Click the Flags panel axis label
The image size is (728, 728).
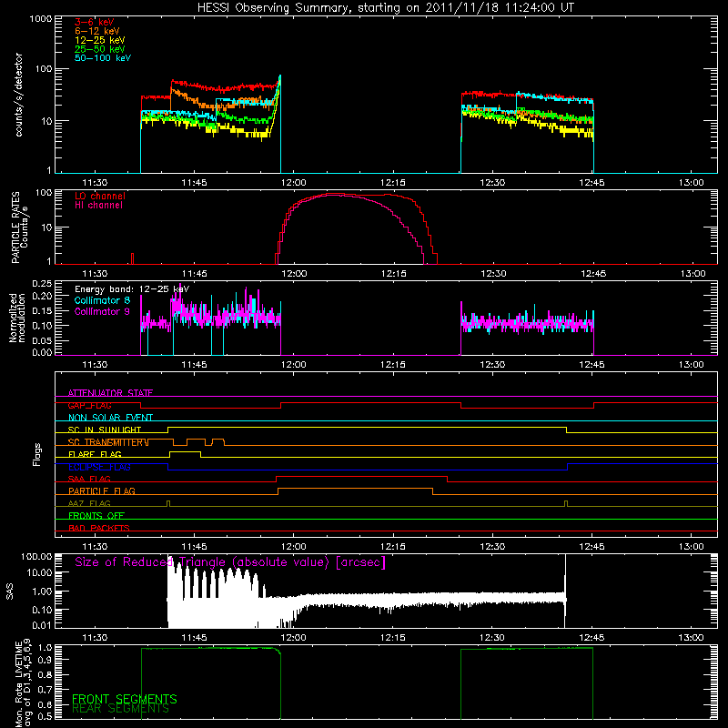coord(37,454)
